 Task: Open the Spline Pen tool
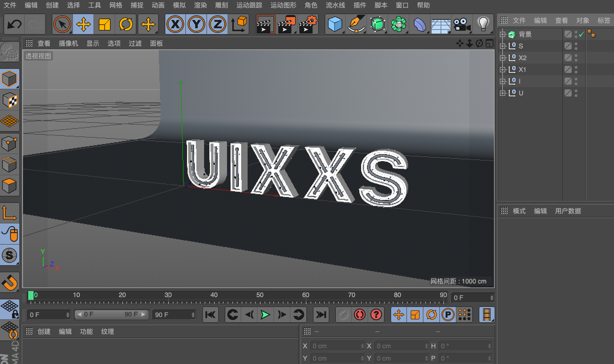click(x=356, y=24)
